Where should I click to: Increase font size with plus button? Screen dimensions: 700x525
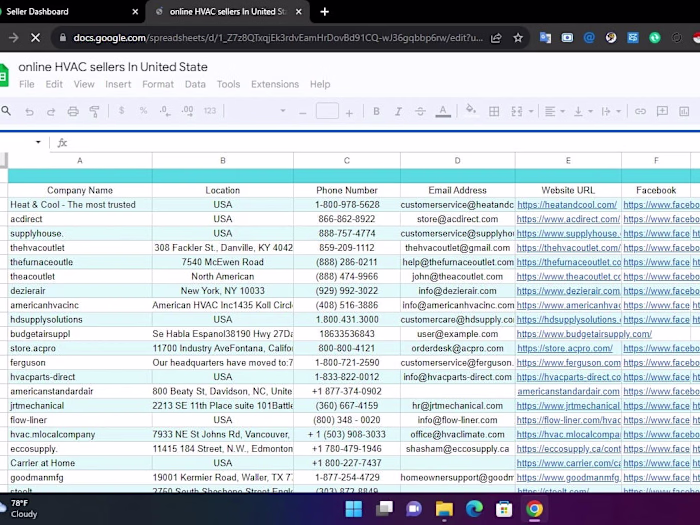point(349,112)
